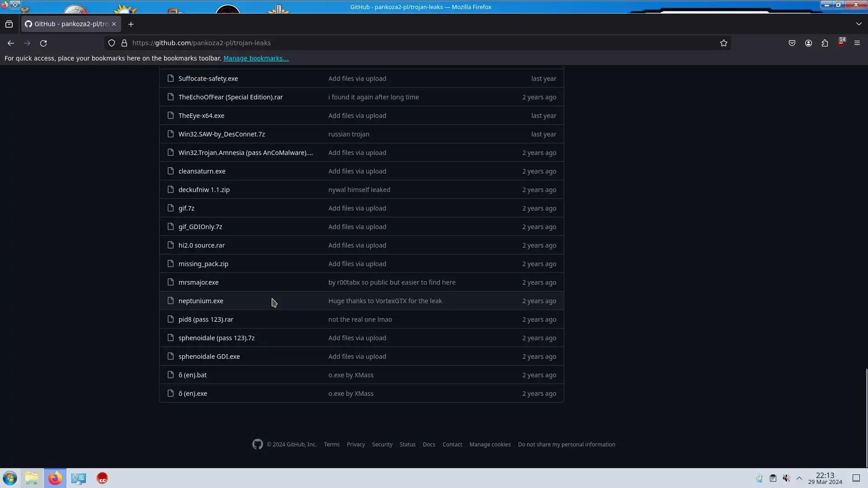This screenshot has height=488, width=868.
Task: Reload the page with the refresh icon
Action: 43,43
